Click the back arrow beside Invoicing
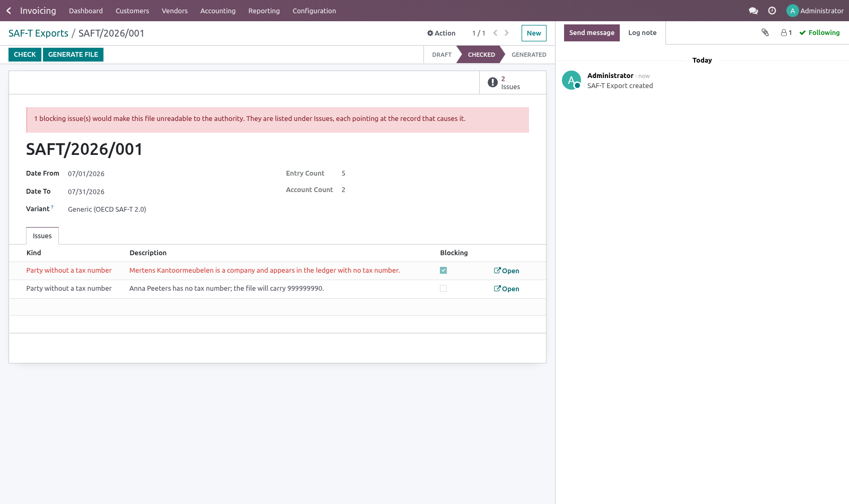 (x=8, y=11)
